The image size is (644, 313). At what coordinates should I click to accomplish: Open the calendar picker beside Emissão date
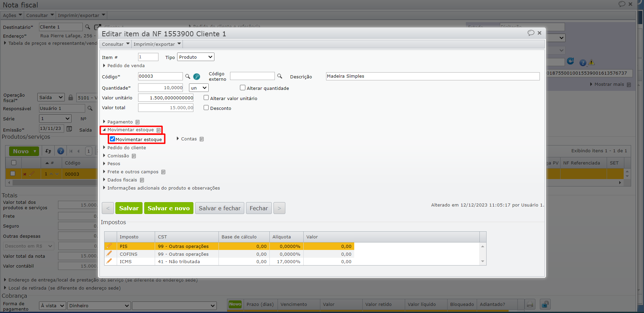69,129
